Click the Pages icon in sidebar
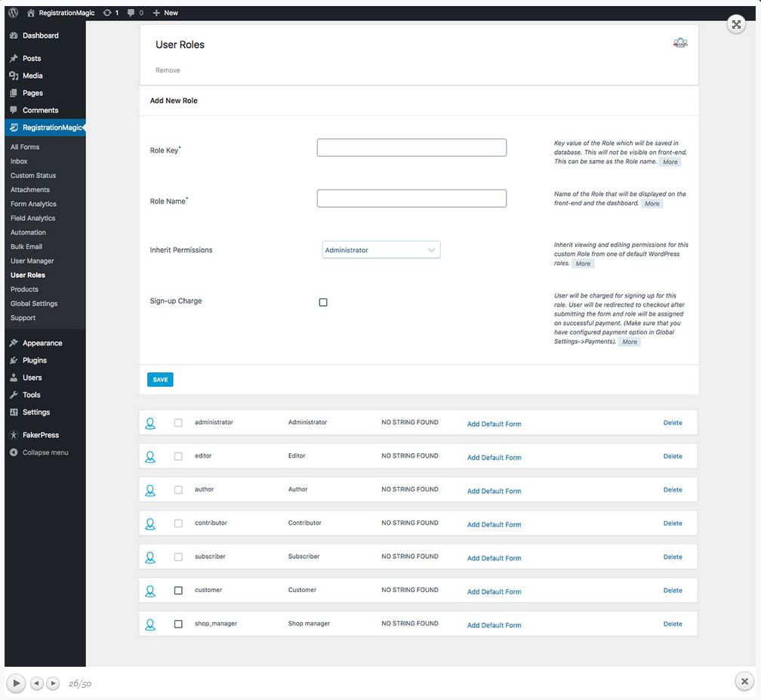This screenshot has height=700, width=761. coord(14,93)
